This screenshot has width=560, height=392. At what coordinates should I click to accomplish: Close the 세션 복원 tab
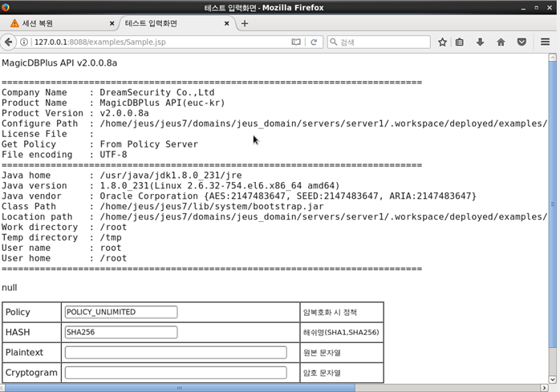(x=112, y=23)
